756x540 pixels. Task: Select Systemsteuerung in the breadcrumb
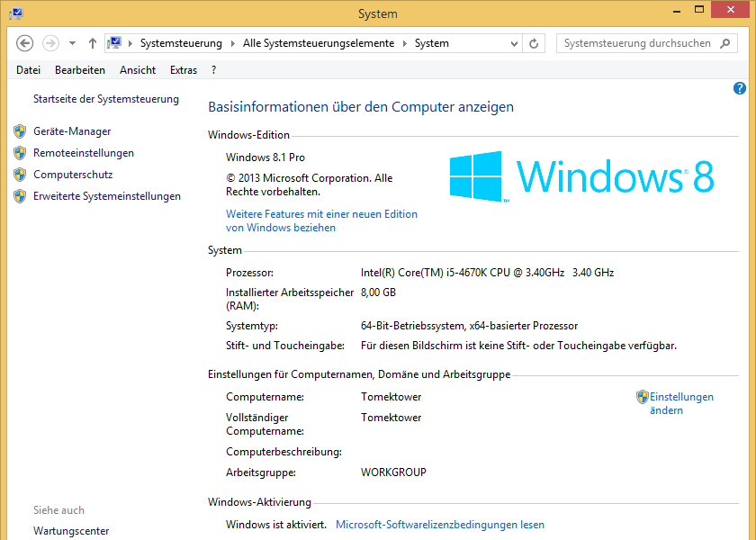click(x=181, y=43)
